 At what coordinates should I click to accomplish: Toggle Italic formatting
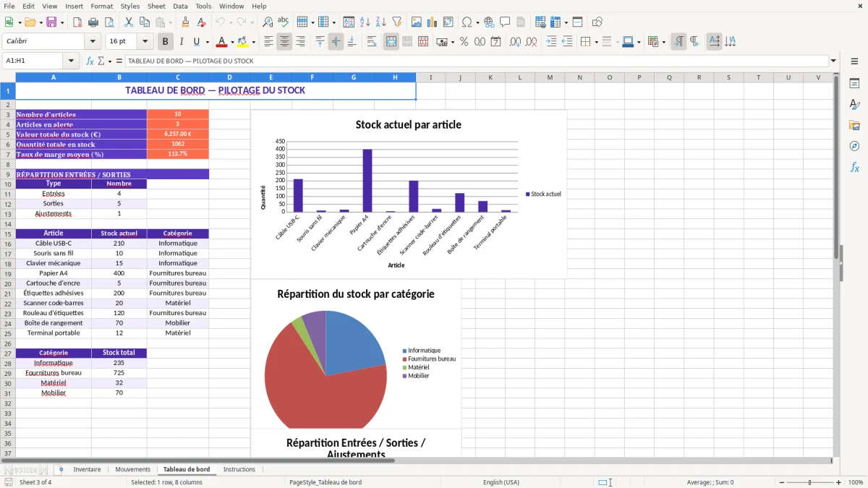coord(182,42)
